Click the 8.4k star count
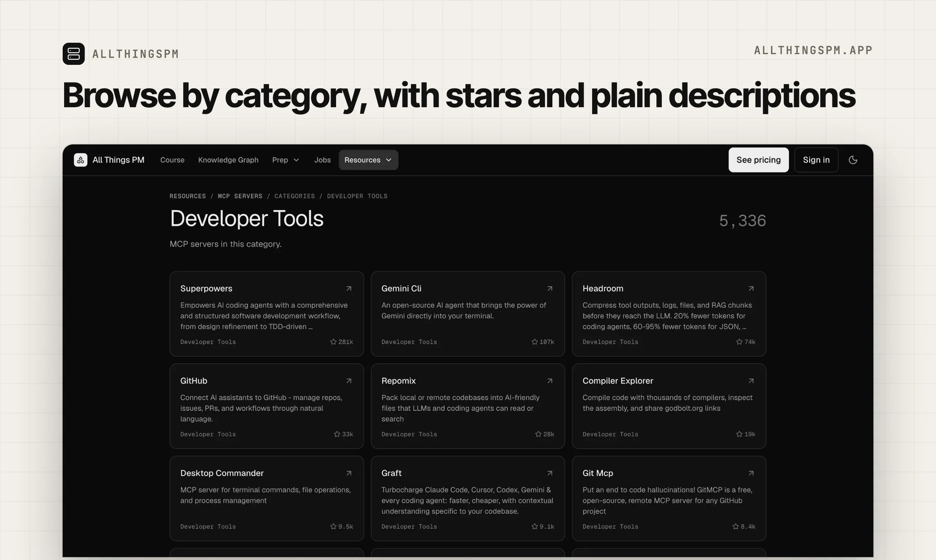The image size is (936, 560). (748, 526)
